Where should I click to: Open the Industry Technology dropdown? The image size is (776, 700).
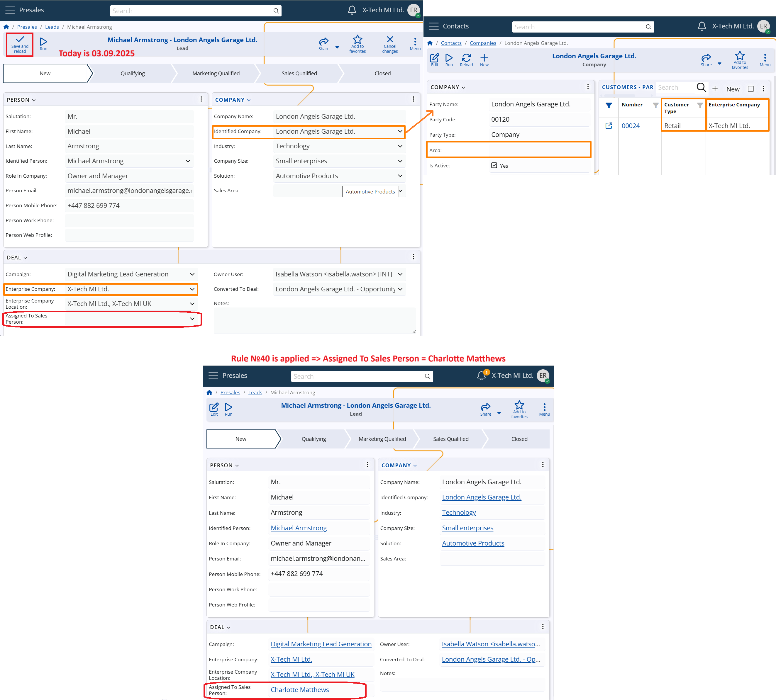tap(400, 146)
